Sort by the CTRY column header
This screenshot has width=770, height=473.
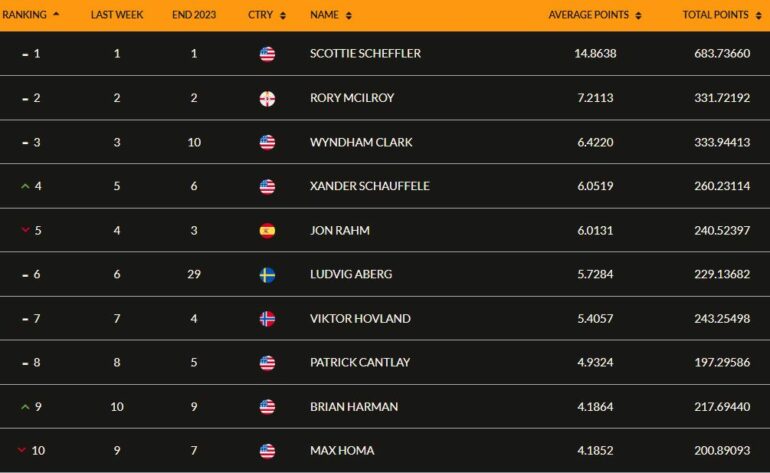[267, 15]
